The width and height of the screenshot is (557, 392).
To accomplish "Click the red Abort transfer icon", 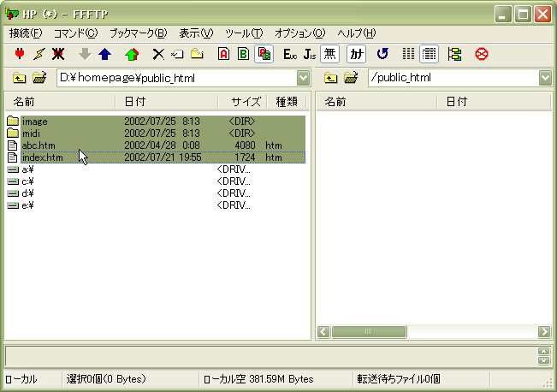I will click(482, 54).
